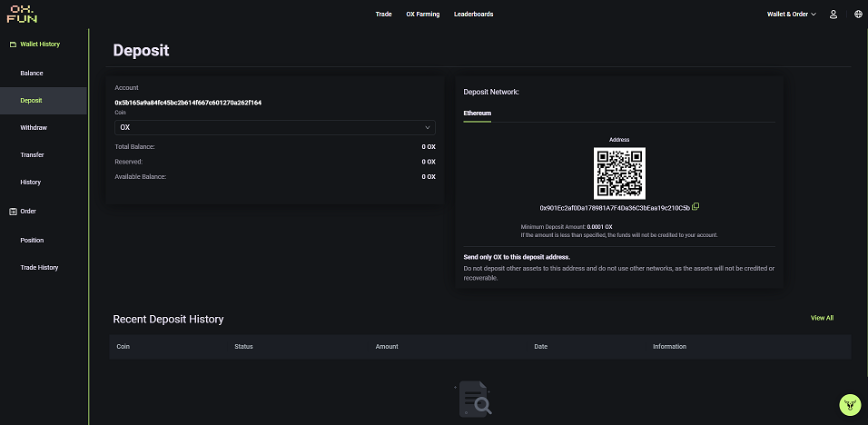This screenshot has width=868, height=425.
Task: Go to Withdraw in sidebar
Action: [x=34, y=128]
